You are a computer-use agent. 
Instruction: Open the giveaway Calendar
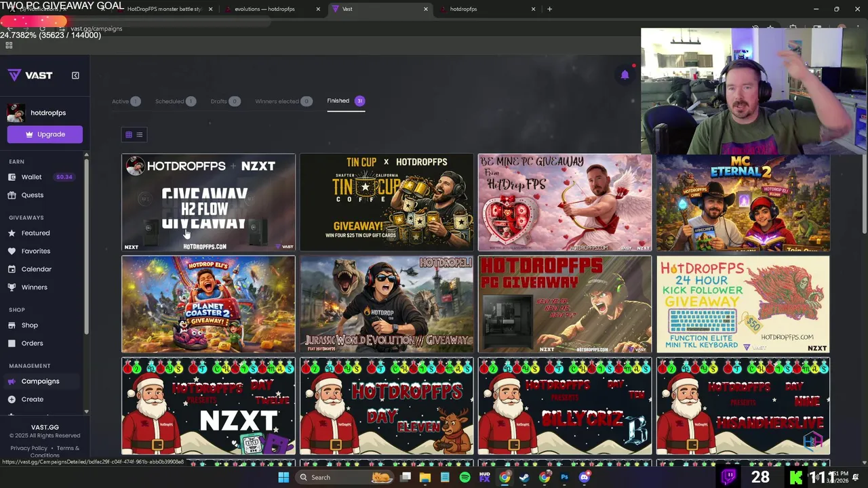[36, 269]
